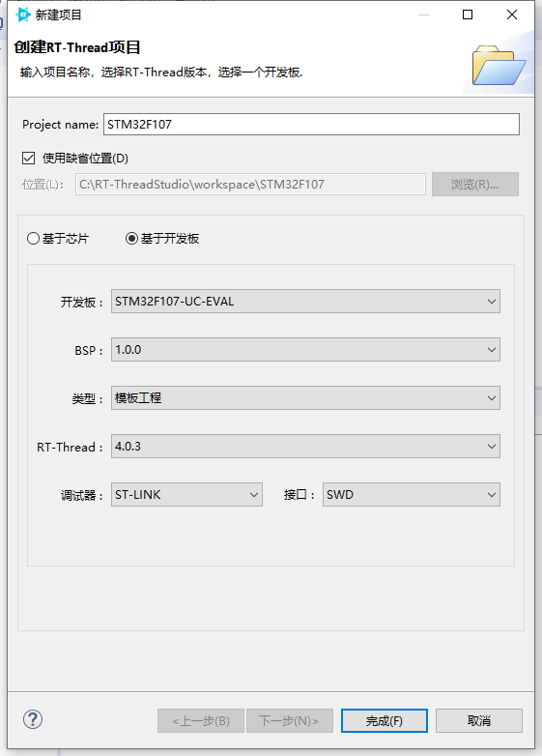Open the 开发板 STM32F107-UC-EVAL dropdown
The width and height of the screenshot is (542, 756).
click(305, 302)
